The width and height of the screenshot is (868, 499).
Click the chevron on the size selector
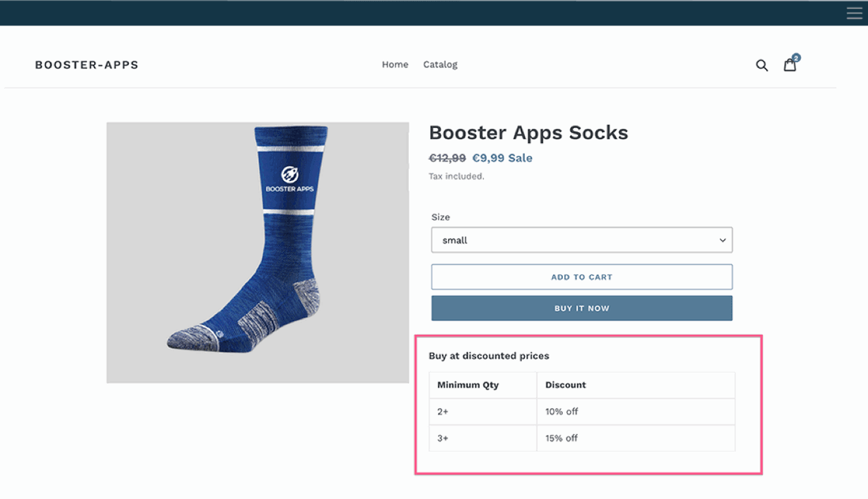click(722, 240)
